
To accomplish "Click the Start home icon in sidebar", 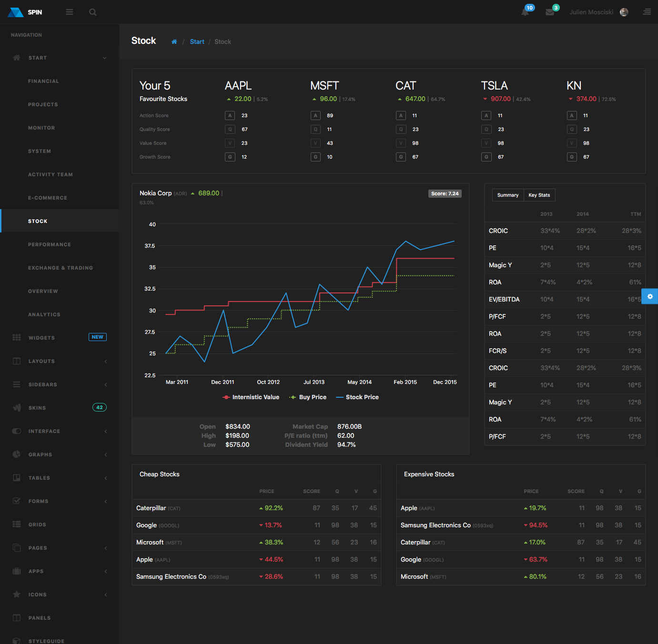I will pos(17,58).
